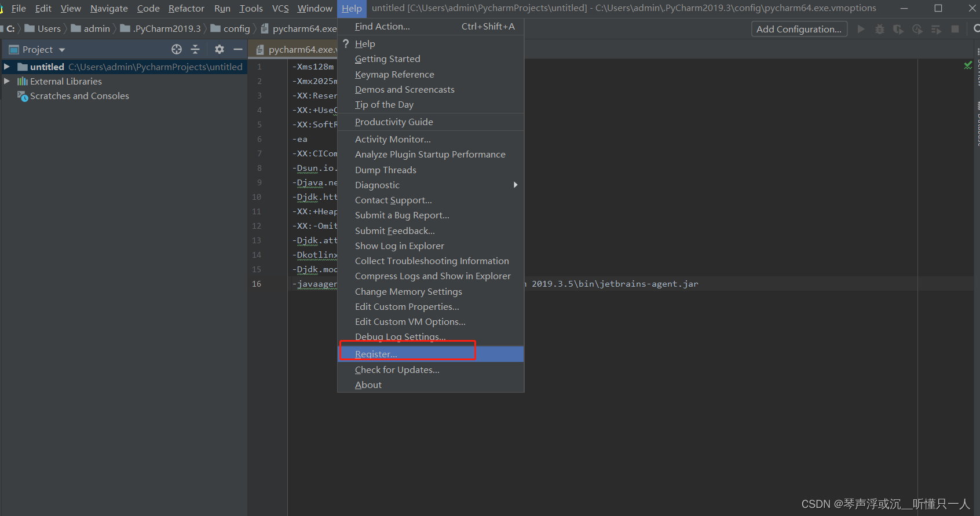The width and height of the screenshot is (980, 516).
Task: Choose Submit a Bug Report...
Action: point(430,215)
